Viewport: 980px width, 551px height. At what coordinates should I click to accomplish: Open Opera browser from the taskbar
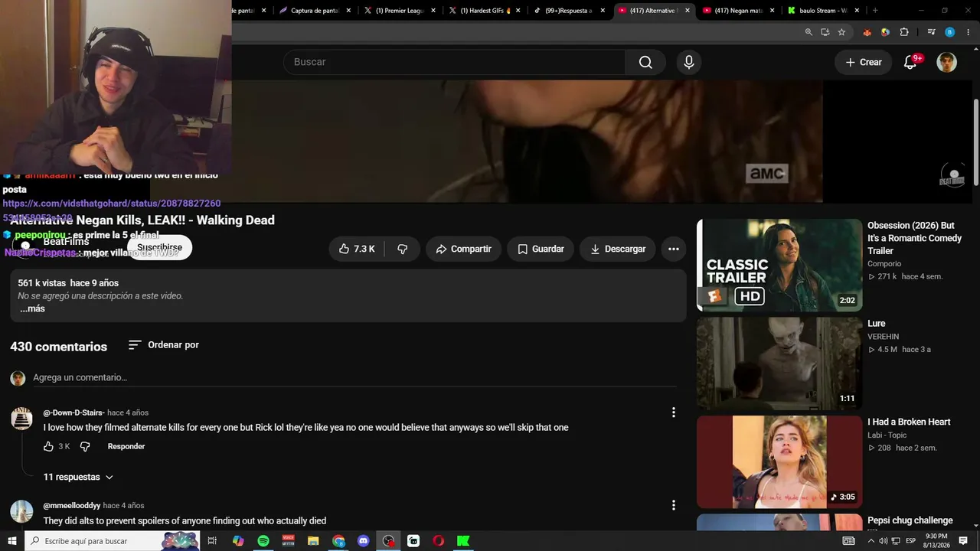(x=438, y=541)
